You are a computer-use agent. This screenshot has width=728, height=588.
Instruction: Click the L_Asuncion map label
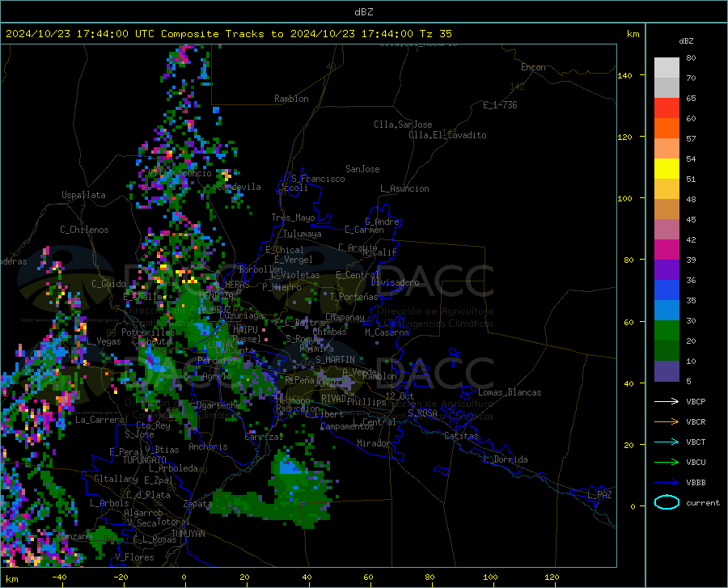click(404, 188)
